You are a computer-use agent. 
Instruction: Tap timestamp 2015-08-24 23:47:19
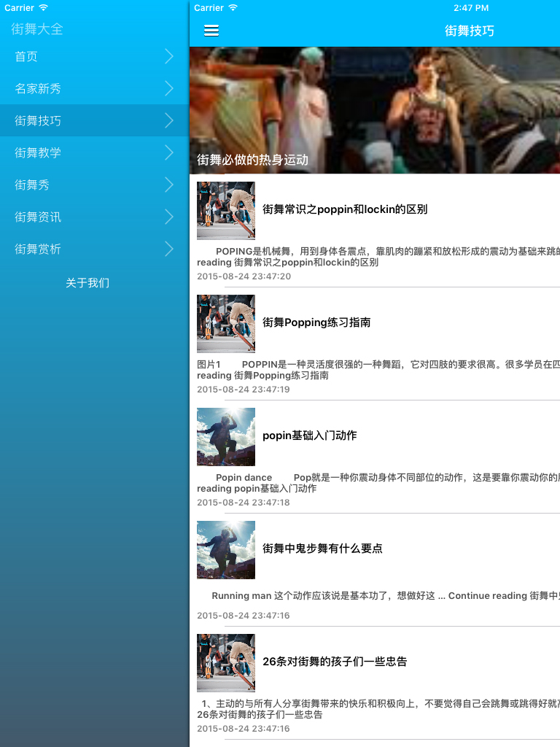pos(244,390)
